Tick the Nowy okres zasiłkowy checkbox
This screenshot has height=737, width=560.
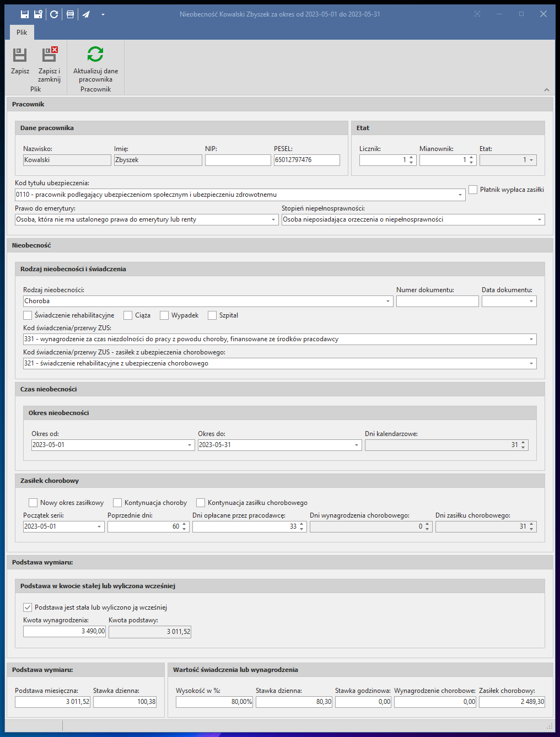pos(33,503)
